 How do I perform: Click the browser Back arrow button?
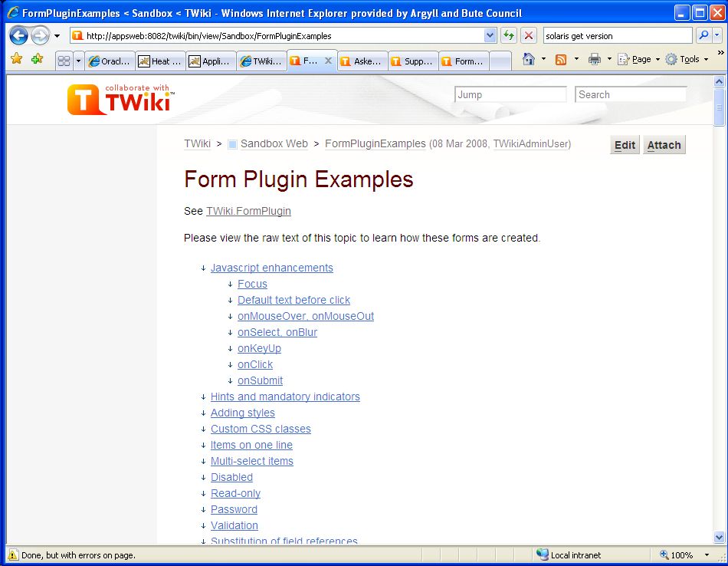coord(19,35)
